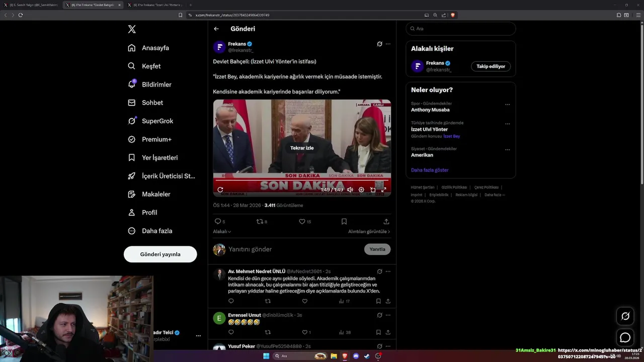Repost the Frekans post (8 reposts)

[x=262, y=221]
